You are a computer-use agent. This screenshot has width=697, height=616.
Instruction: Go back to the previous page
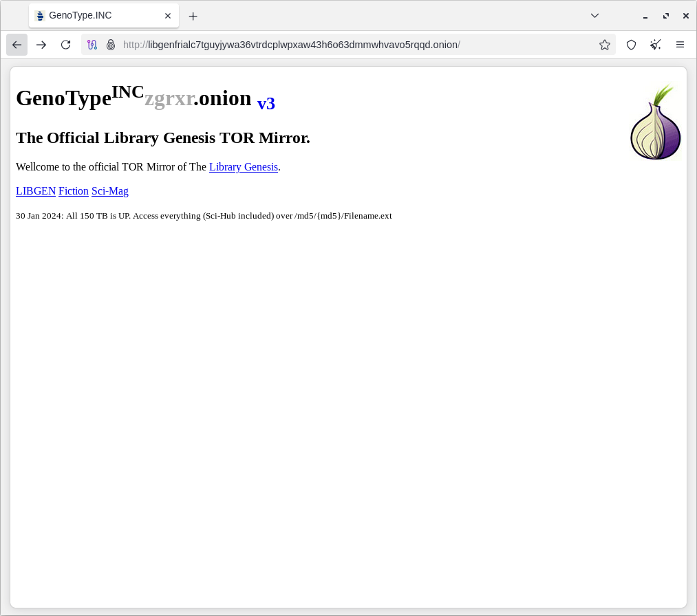click(x=17, y=45)
